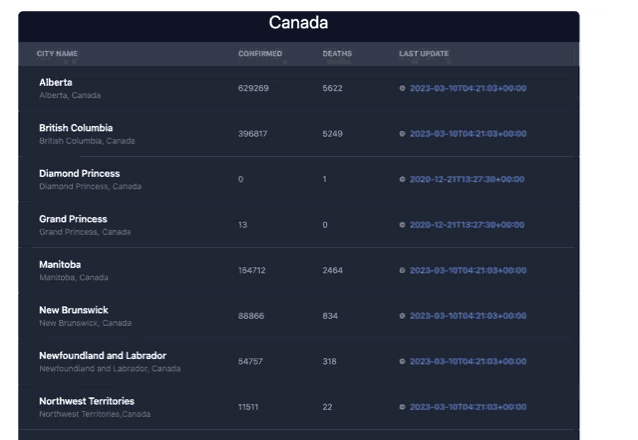Click deaths value 0 for Grand Princess
The image size is (638, 440).
(325, 225)
